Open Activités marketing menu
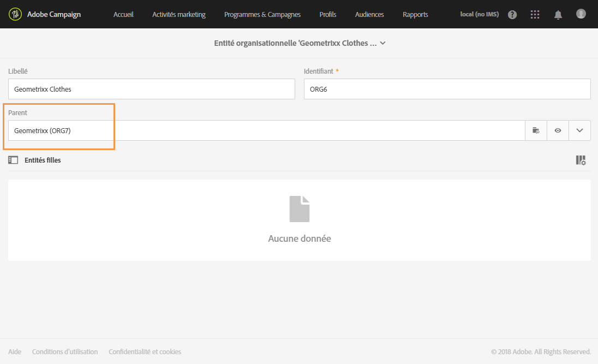The width and height of the screenshot is (598, 364). 179,15
